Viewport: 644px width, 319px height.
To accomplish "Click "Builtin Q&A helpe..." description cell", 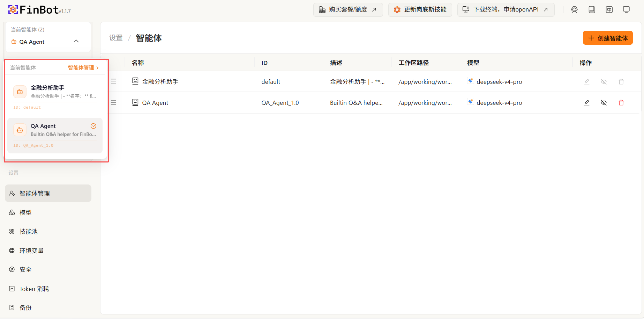I will (356, 103).
